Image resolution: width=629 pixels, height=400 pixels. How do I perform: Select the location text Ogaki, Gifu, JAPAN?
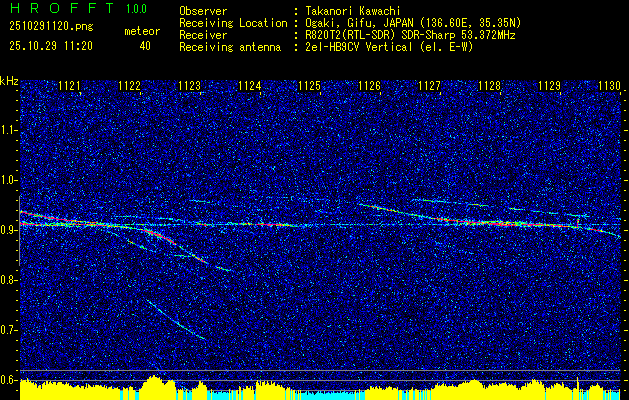[x=359, y=23]
